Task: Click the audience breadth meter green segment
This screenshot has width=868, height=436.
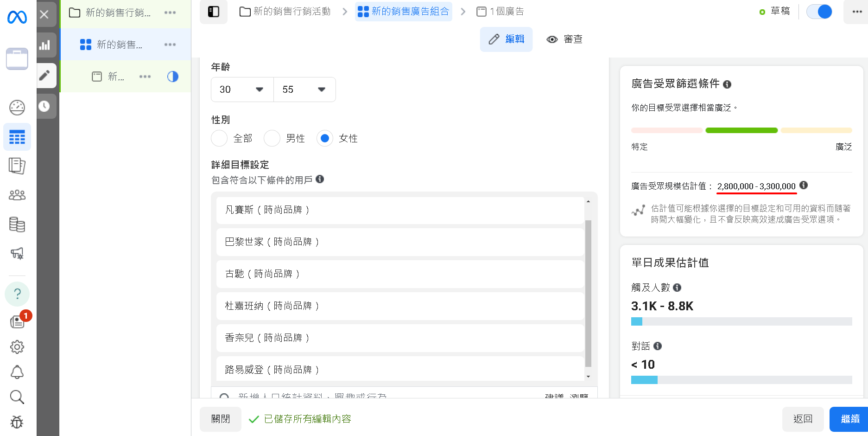Action: 741,131
